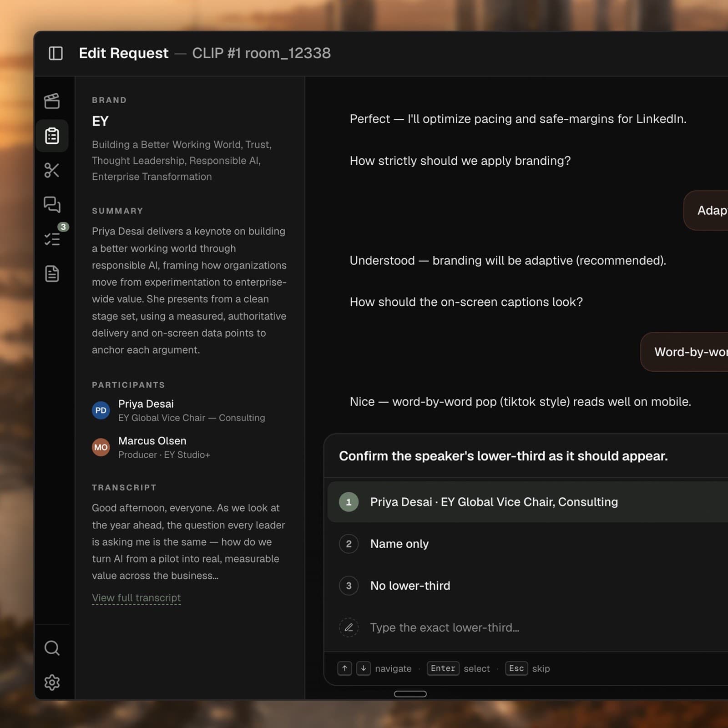Choose option 1 Priya Desai · EY Global Vice Chair, Consulting

(528, 502)
